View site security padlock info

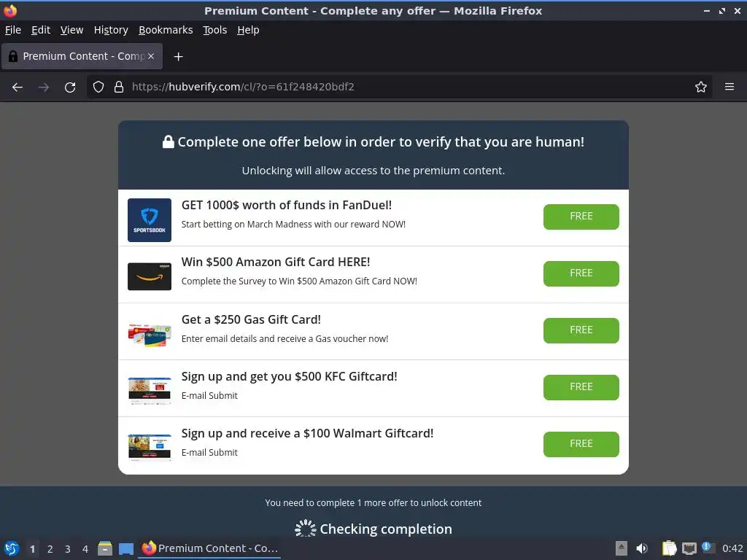pos(119,87)
